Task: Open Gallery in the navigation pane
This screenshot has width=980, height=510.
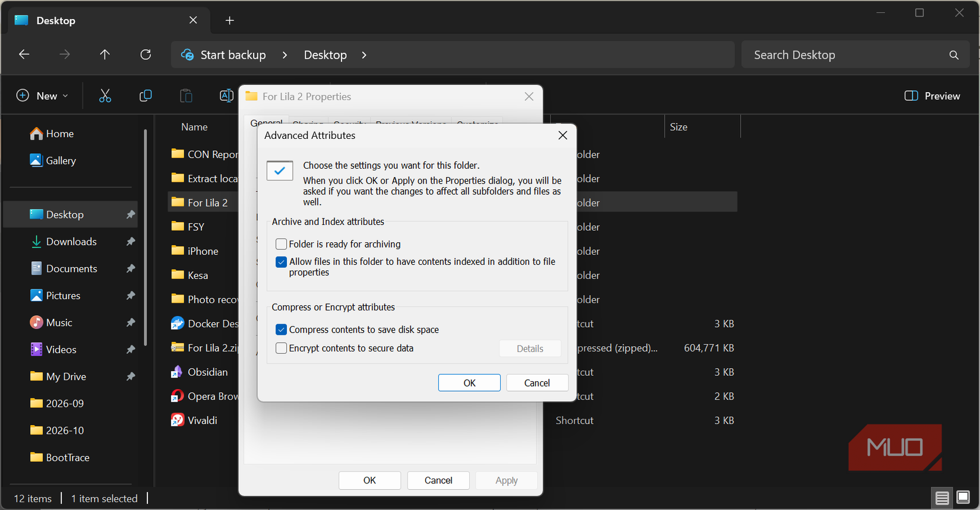Action: point(53,160)
